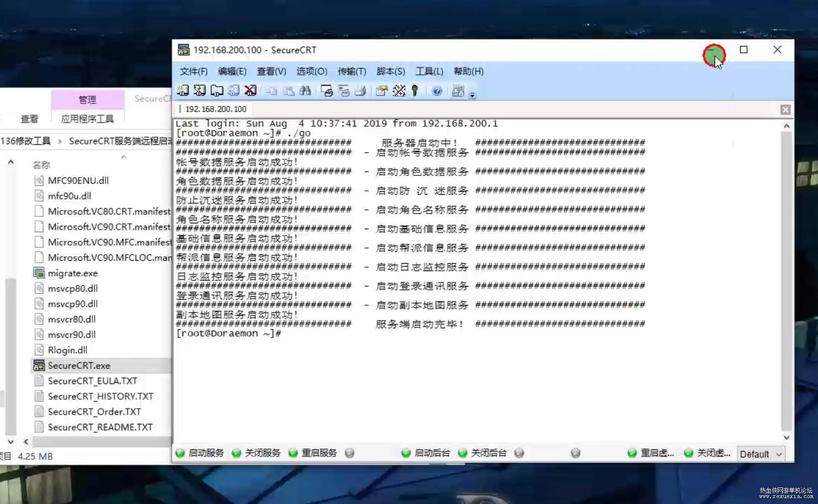Click the Print Screen toolbar icon
This screenshot has height=504, width=818.
click(327, 91)
